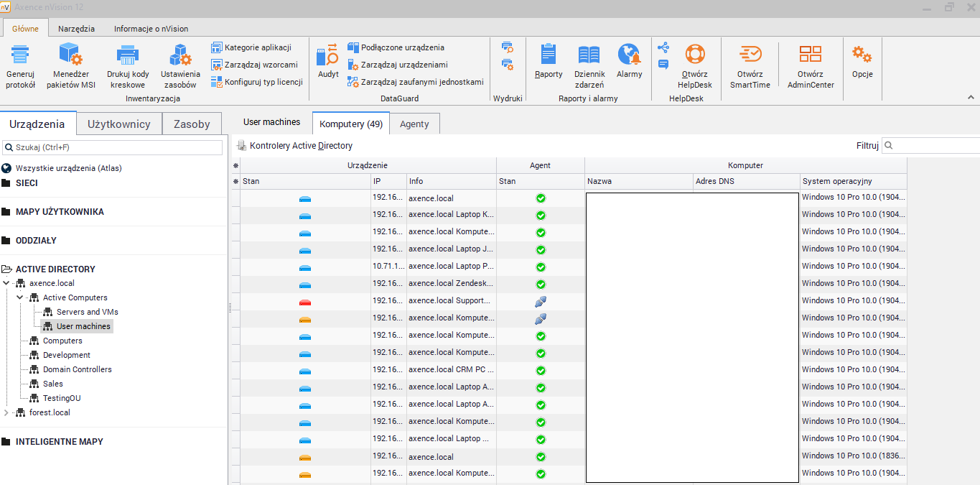This screenshot has width=980, height=485.
Task: Collapse the axence.local tree node
Action: 6,283
